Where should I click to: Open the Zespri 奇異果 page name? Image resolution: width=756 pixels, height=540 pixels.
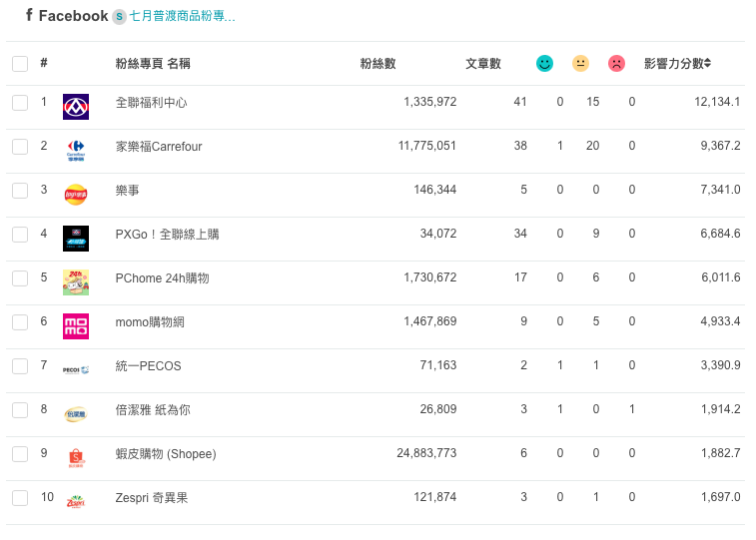pos(152,498)
